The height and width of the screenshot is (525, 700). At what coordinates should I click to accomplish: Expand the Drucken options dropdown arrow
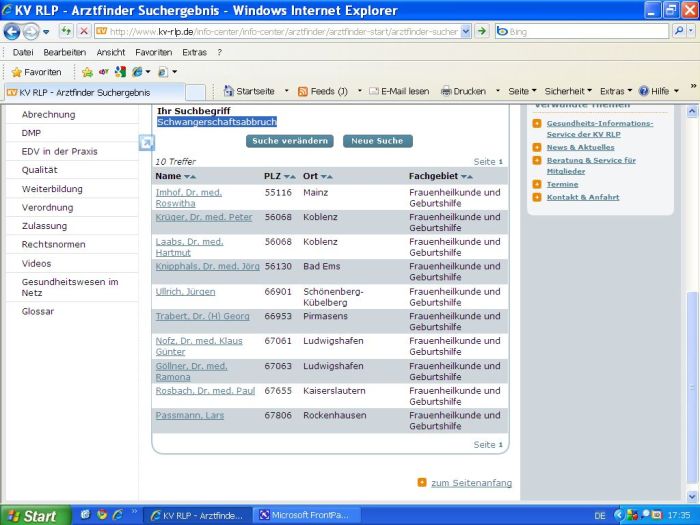(498, 91)
